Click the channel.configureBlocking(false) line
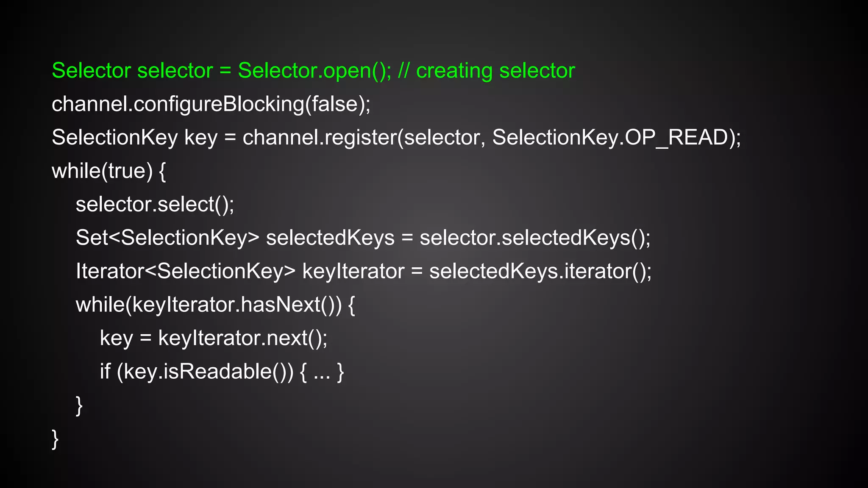Viewport: 868px width, 488px height. [211, 104]
